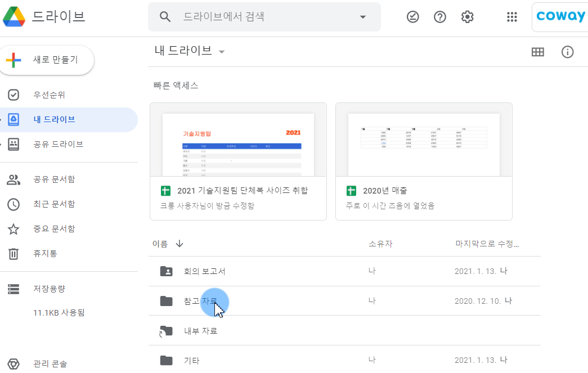Viewport: 588px width, 373px height.
Task: Click 2020년 매출 file title
Action: [385, 190]
